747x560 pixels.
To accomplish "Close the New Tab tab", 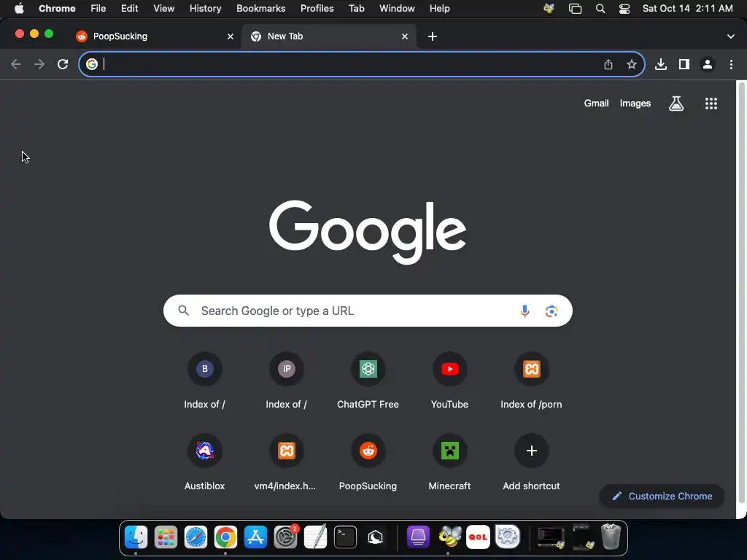I will tap(404, 36).
